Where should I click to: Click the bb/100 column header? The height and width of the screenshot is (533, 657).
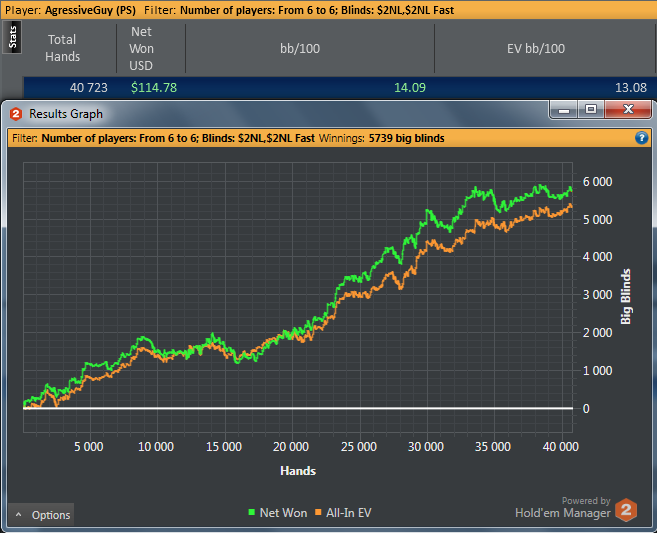(x=309, y=48)
